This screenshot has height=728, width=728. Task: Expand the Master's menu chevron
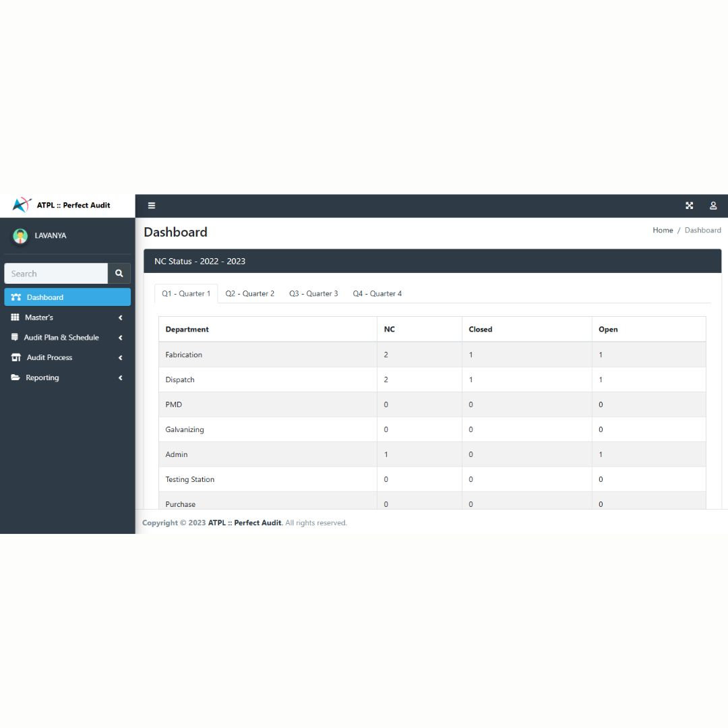[x=120, y=317]
